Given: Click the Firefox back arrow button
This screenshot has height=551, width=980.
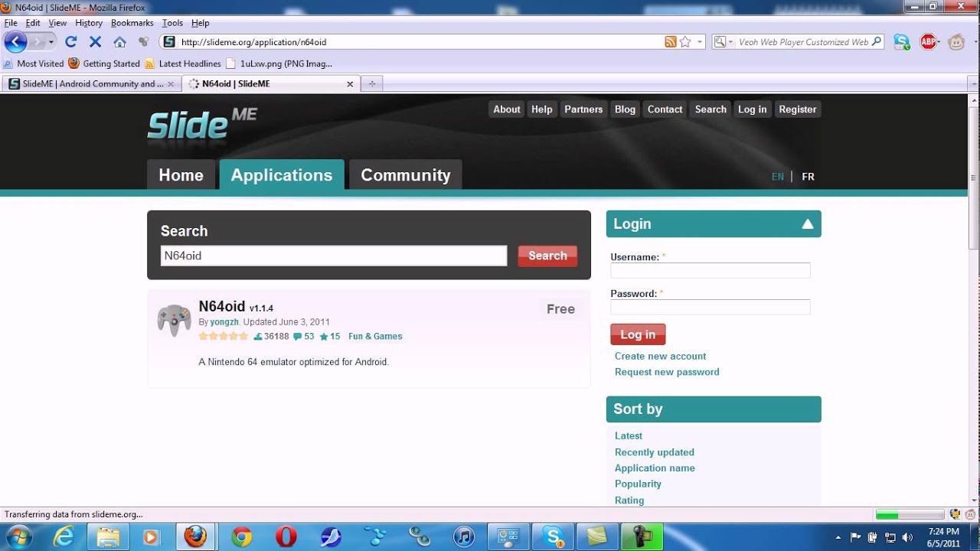Looking at the screenshot, I should coord(15,42).
